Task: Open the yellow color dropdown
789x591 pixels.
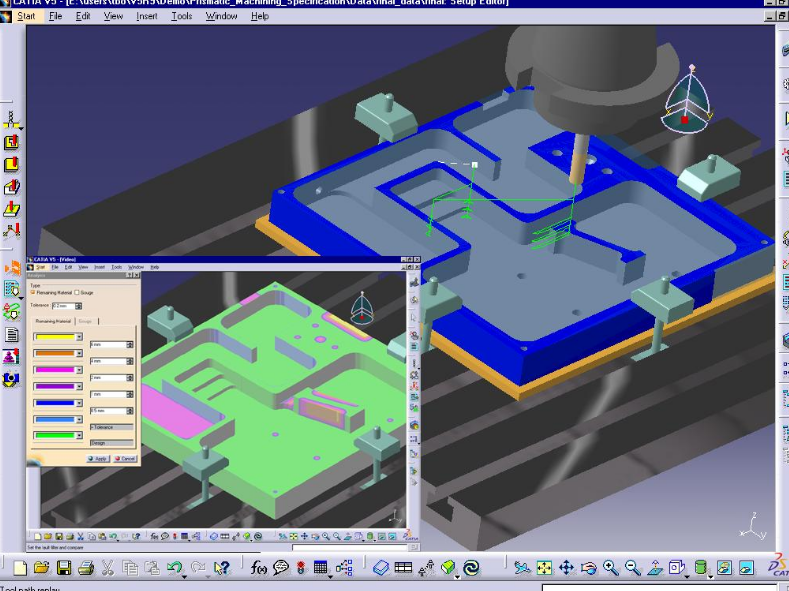Action: click(79, 337)
